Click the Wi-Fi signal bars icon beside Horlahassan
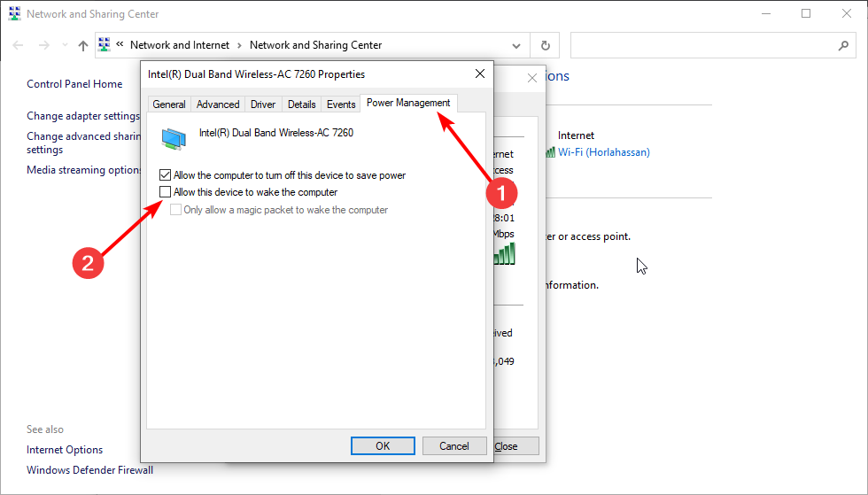The width and height of the screenshot is (868, 495). tap(550, 152)
